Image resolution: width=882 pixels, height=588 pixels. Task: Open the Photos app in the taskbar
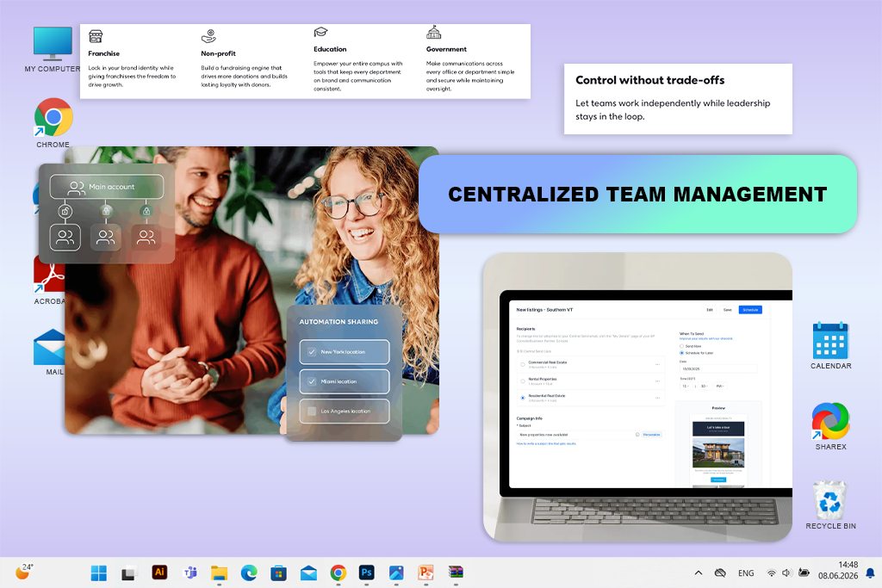click(396, 573)
